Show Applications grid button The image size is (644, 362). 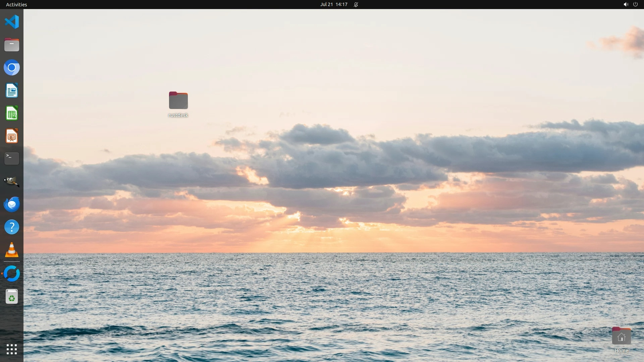coord(12,349)
